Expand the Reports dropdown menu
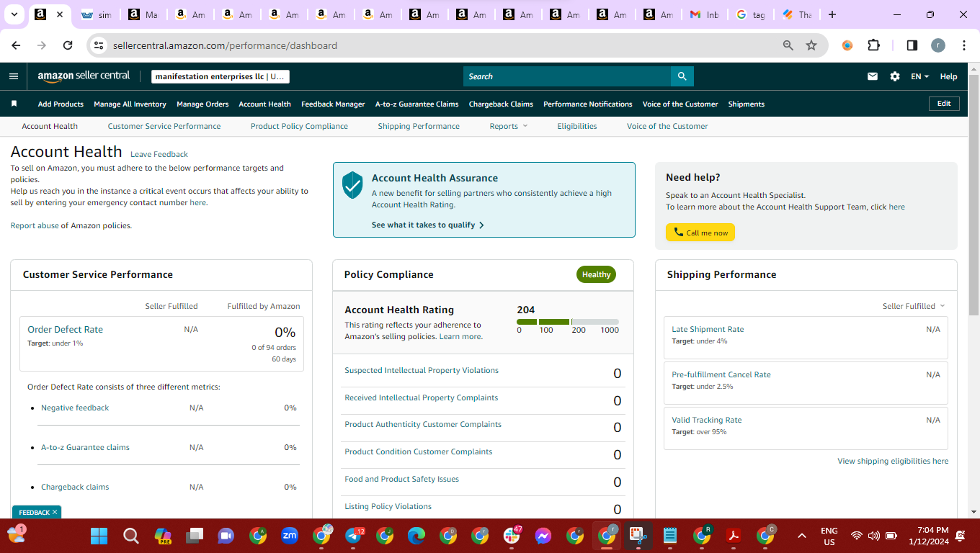This screenshot has height=553, width=980. click(x=509, y=126)
